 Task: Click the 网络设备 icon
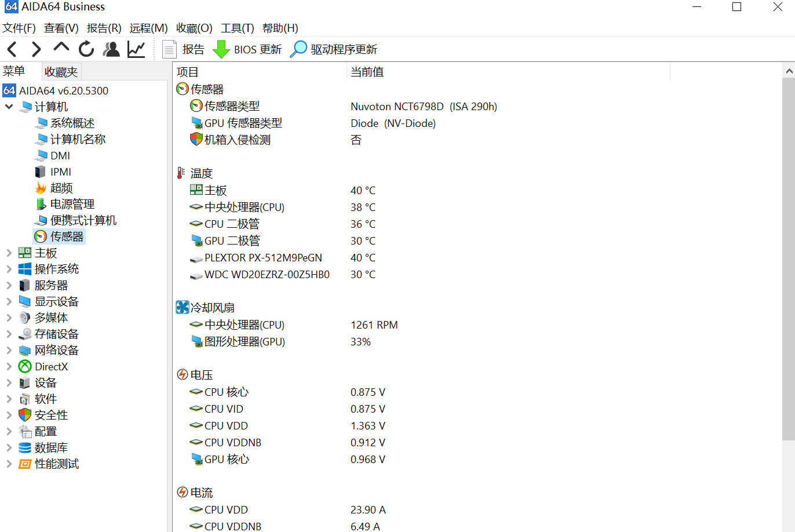coord(25,350)
